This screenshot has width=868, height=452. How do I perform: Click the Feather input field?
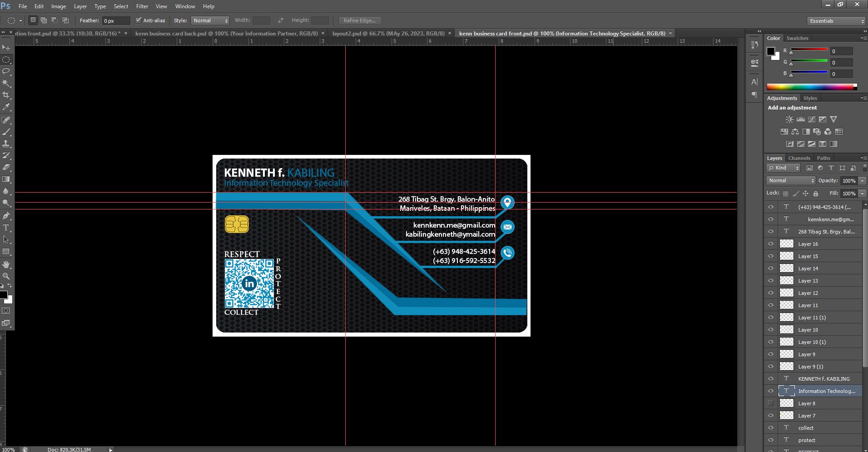coord(115,21)
